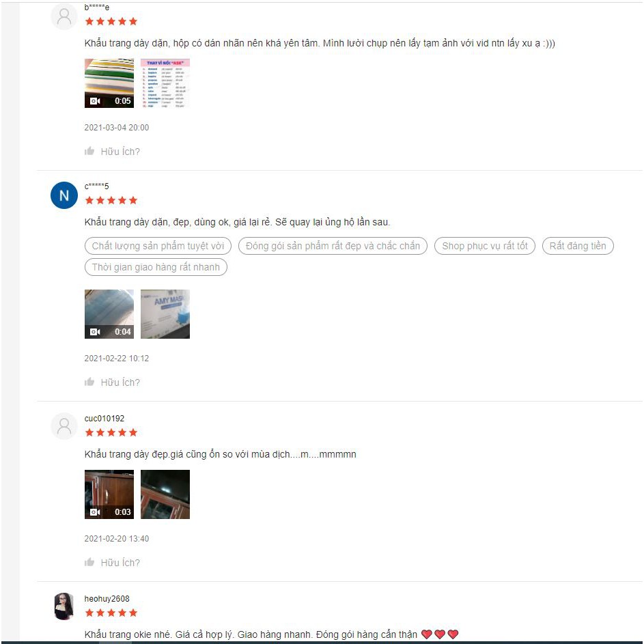644x644 pixels.
Task: Play the 0:03 video in cuc010192's review
Action: click(109, 494)
